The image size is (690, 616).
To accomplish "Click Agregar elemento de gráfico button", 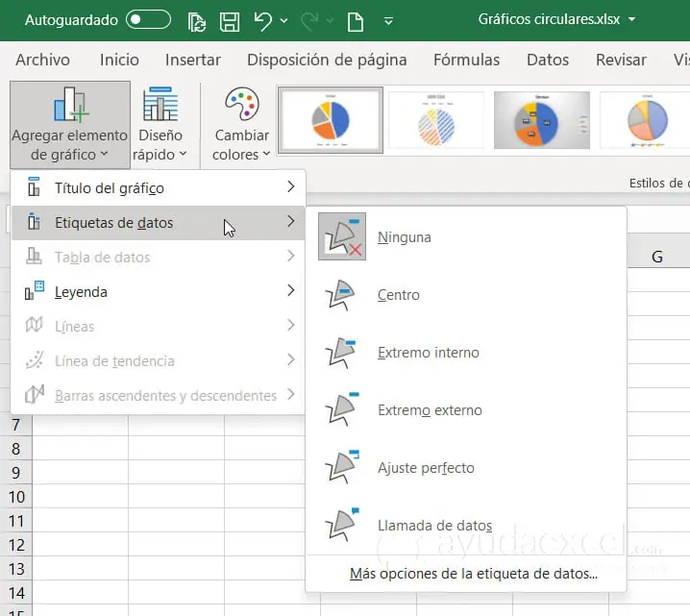I will coord(70,125).
